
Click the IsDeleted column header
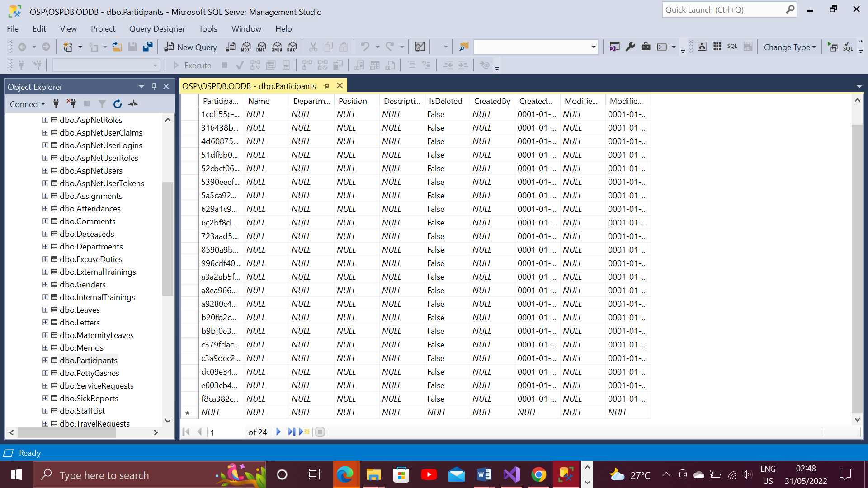[447, 101]
